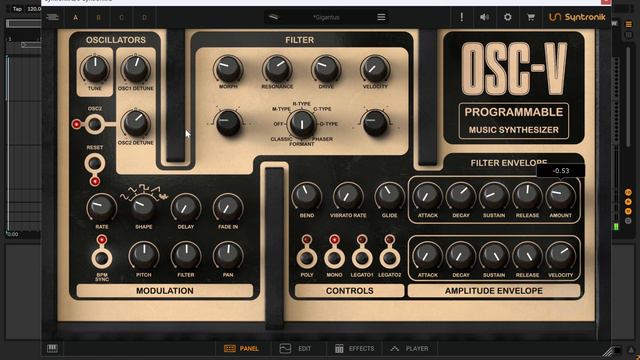Click the filter DRIVE knob

click(326, 69)
